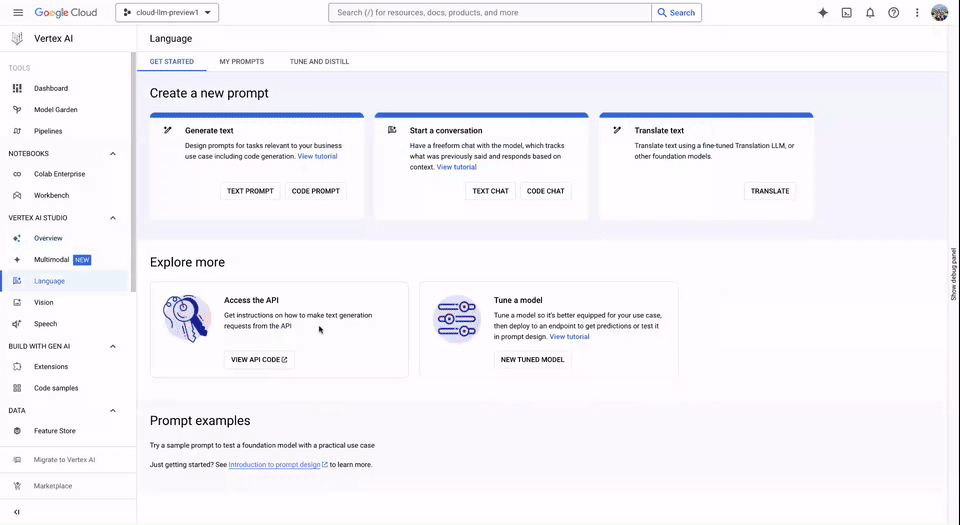Click the Text Prompt button
The width and height of the screenshot is (960, 525).
pyautogui.click(x=250, y=191)
